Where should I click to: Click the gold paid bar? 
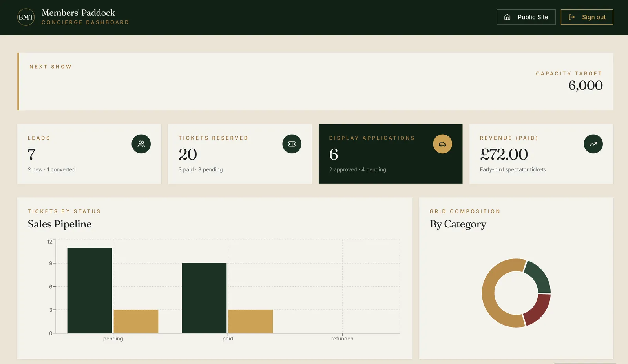250,322
